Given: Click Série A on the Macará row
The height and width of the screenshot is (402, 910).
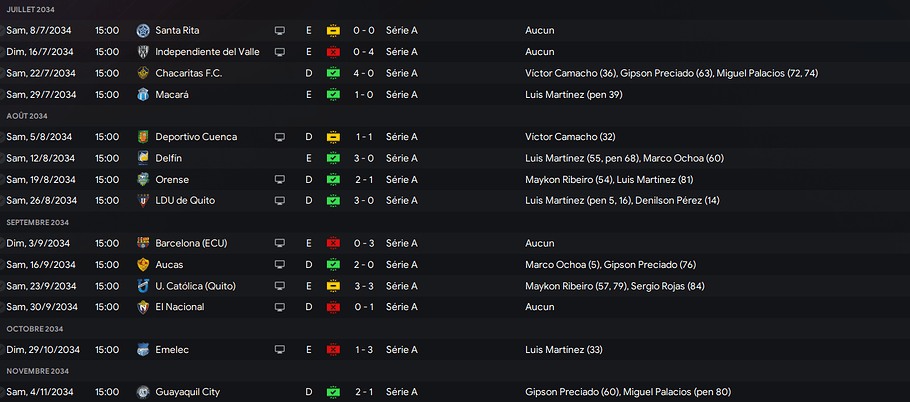Looking at the screenshot, I should coord(401,94).
